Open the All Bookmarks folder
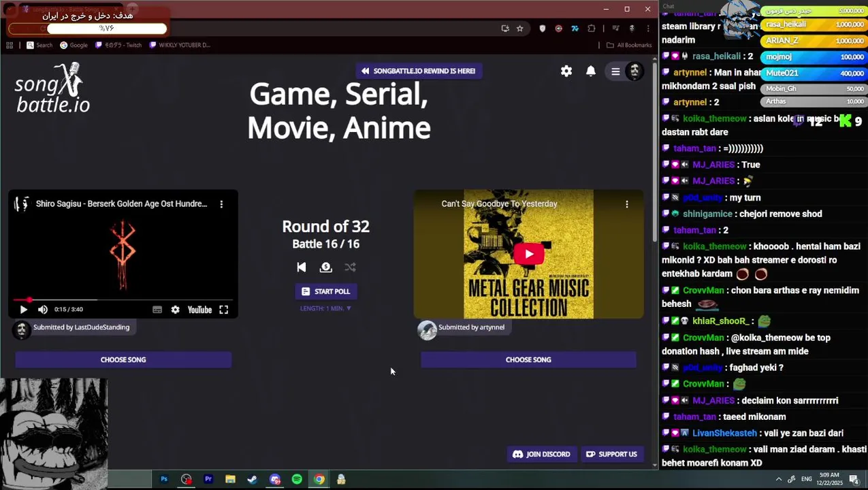The height and width of the screenshot is (490, 868). 629,45
